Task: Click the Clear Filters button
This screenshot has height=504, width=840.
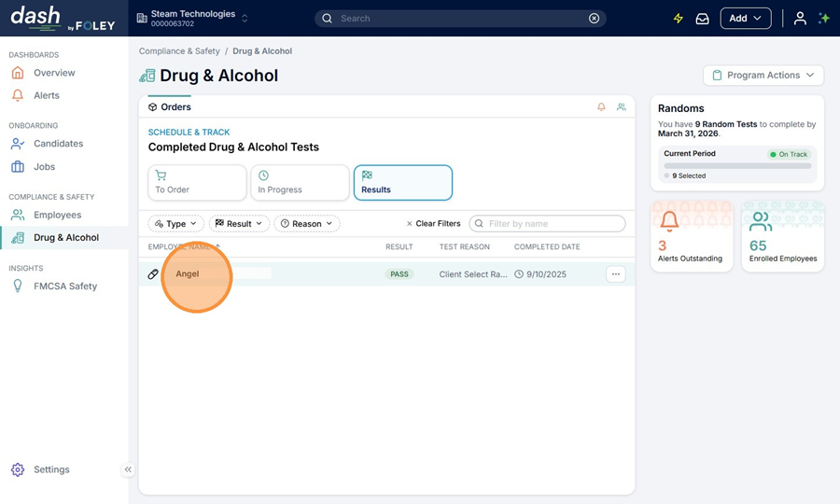Action: tap(433, 224)
